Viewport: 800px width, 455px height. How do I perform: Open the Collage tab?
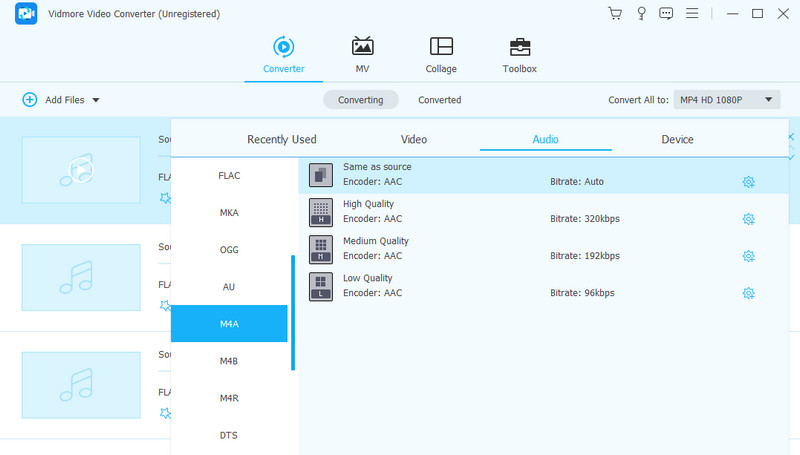(441, 55)
